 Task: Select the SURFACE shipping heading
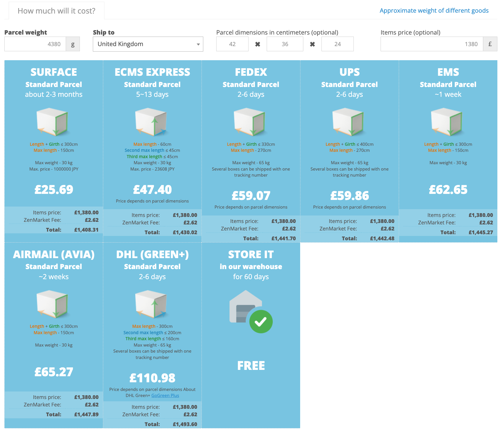coord(54,72)
